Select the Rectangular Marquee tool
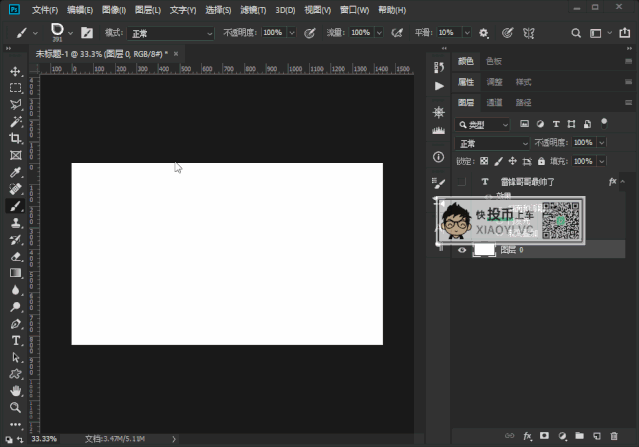 (x=16, y=88)
